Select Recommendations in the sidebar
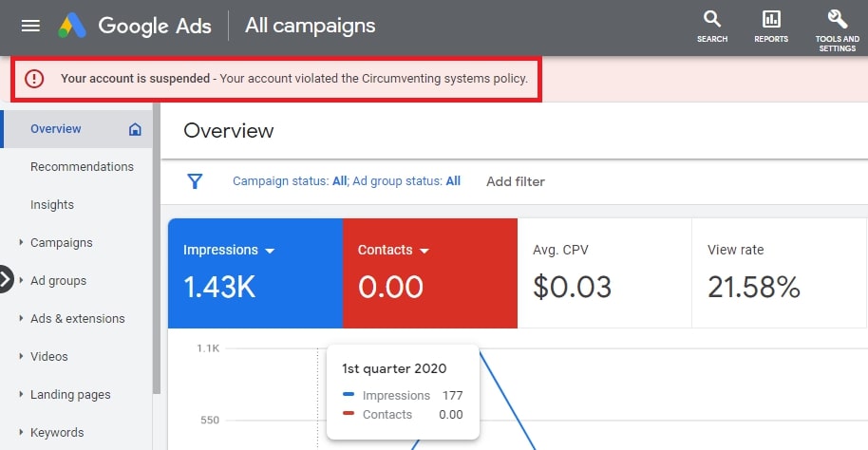The height and width of the screenshot is (450, 868). (x=82, y=167)
